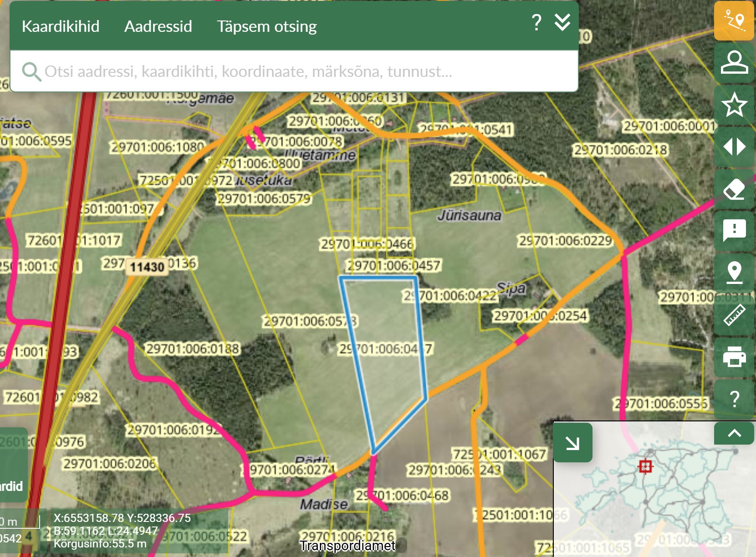
Task: Open help from the right toolbar
Action: [x=734, y=399]
